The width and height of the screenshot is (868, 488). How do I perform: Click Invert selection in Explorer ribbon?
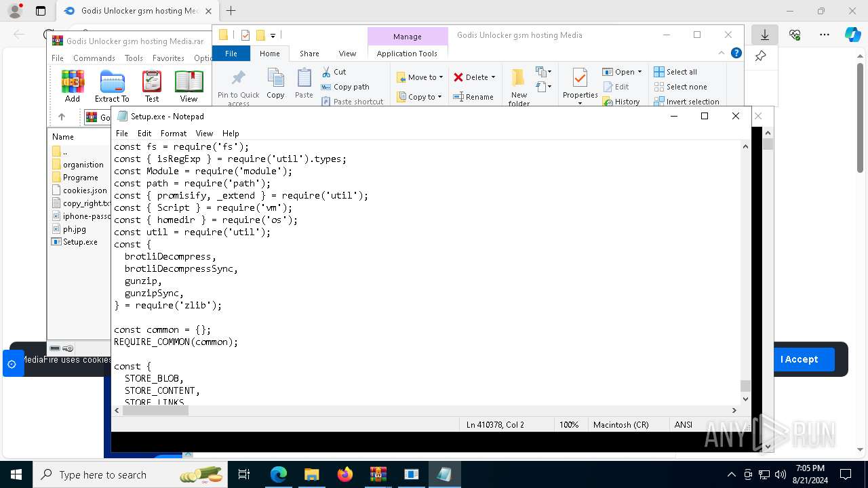(x=686, y=102)
